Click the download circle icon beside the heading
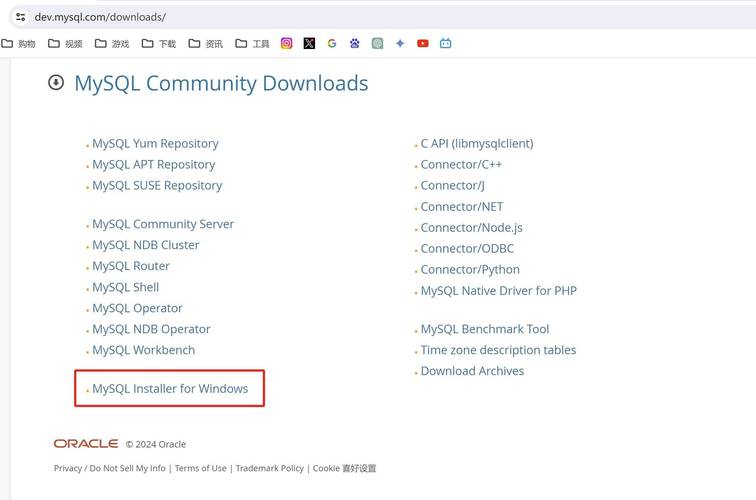This screenshot has height=500, width=756. pos(56,82)
